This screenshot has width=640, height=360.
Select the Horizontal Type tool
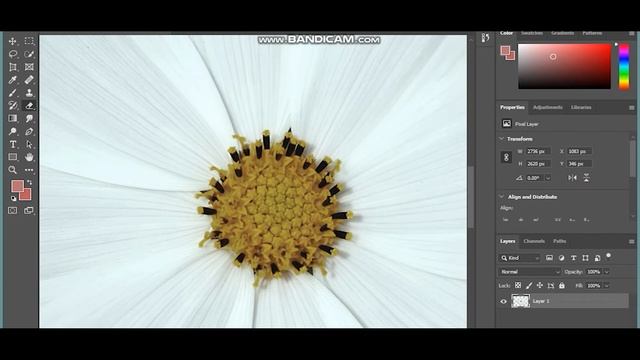pyautogui.click(x=13, y=144)
